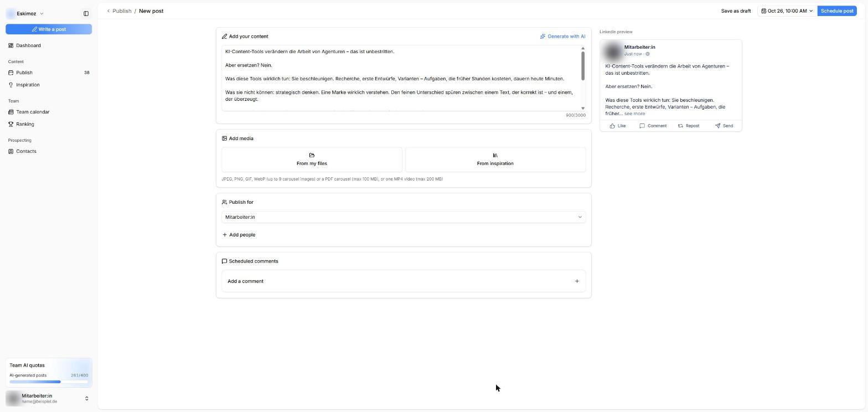The image size is (868, 412).
Task: Click the speech bubble icon beside Scheduled comments
Action: tap(224, 261)
